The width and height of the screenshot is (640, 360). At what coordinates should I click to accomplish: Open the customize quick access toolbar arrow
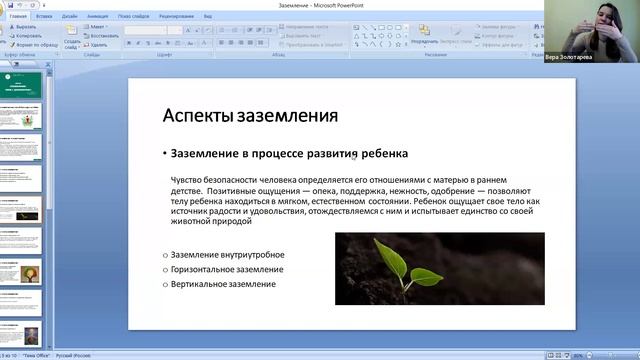44,5
